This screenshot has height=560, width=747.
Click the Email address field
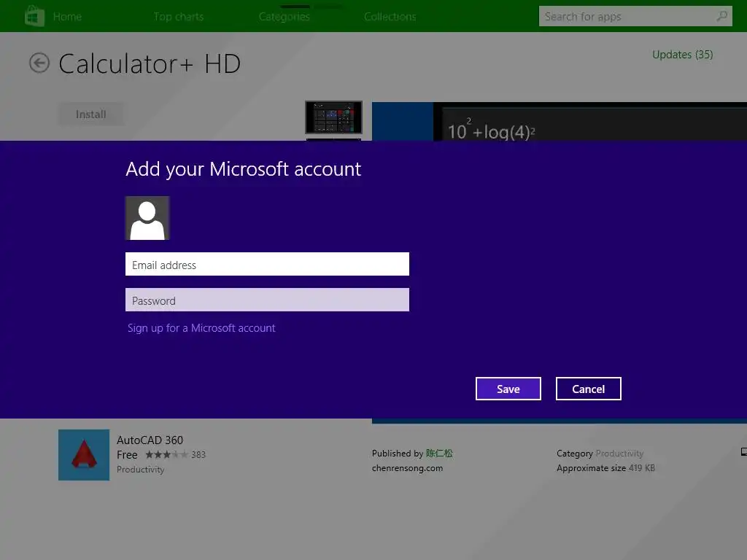pos(267,264)
